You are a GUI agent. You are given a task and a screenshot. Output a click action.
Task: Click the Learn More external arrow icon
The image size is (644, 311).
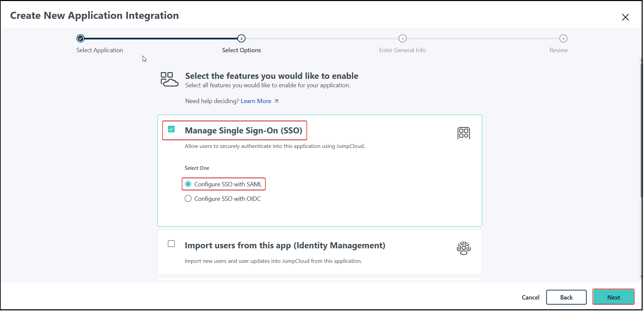click(276, 101)
